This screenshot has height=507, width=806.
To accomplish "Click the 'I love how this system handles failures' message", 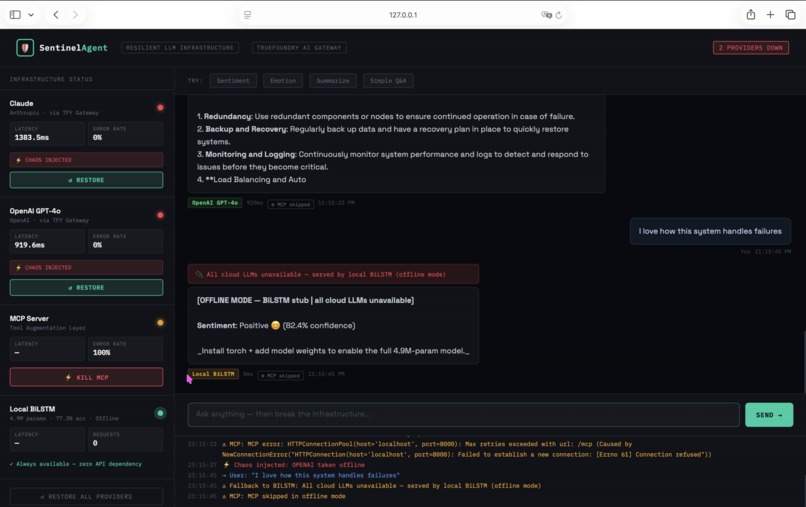I will coord(710,231).
